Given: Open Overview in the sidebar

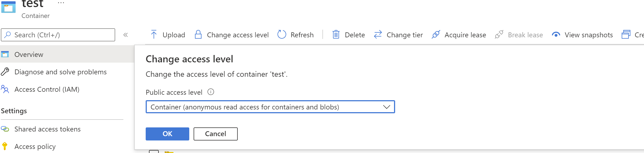Looking at the screenshot, I should pyautogui.click(x=29, y=54).
